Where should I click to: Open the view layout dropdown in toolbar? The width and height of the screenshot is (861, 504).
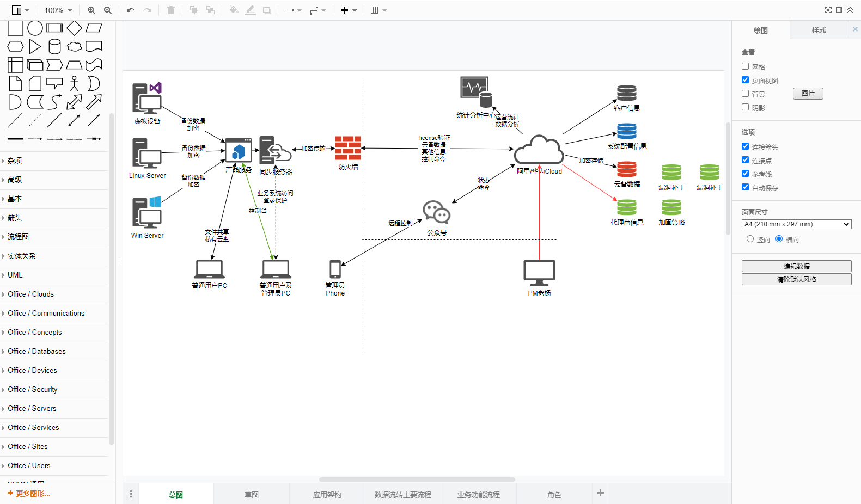20,10
